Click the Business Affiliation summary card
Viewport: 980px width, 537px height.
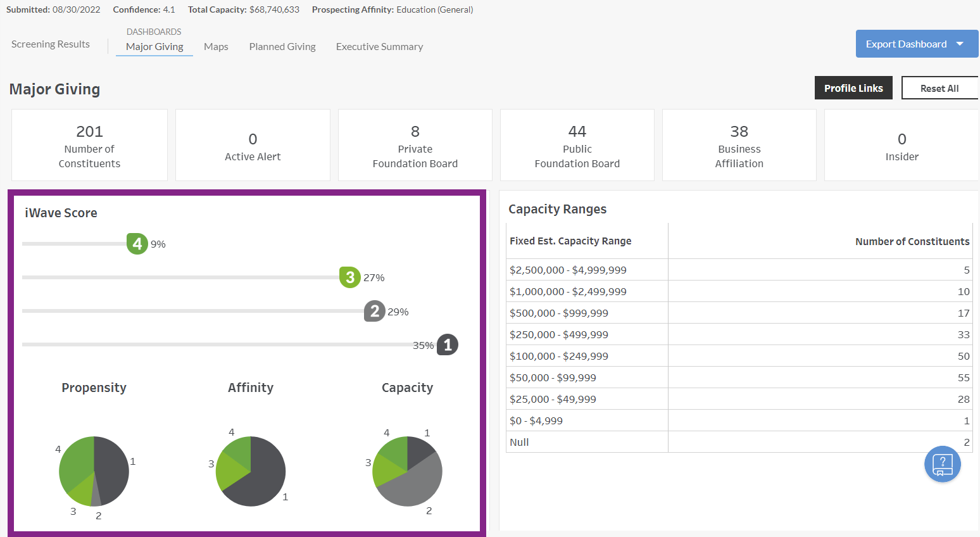[x=739, y=144]
